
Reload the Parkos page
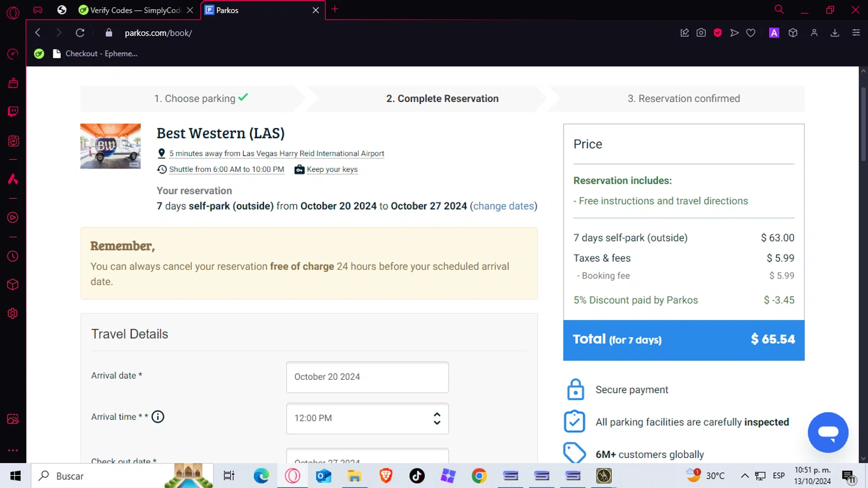[x=80, y=33]
